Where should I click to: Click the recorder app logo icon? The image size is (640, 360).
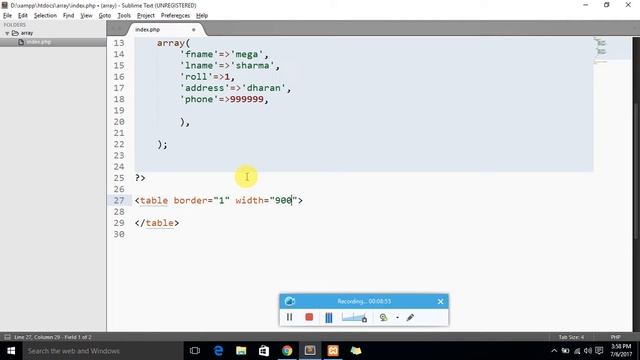point(290,301)
